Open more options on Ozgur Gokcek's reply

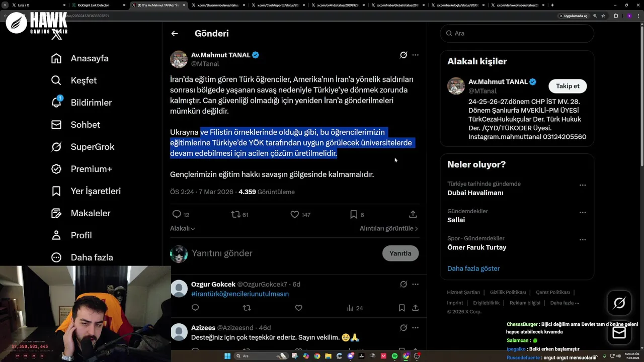[x=415, y=285]
